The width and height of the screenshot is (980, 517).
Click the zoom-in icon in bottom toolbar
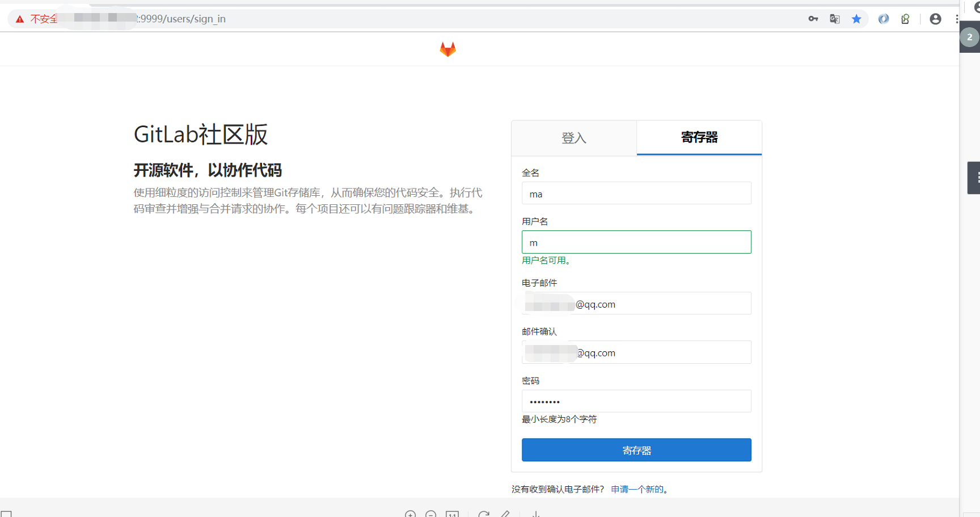click(x=411, y=514)
